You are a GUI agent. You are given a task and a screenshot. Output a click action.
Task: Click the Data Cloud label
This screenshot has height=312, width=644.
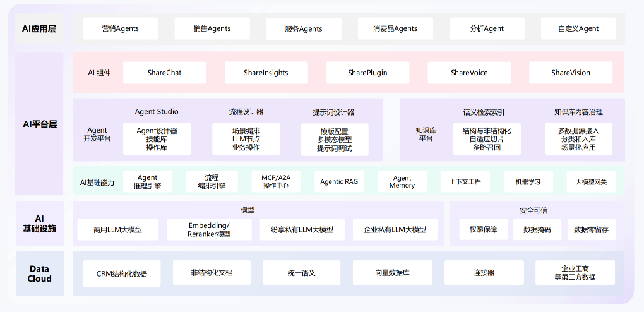click(x=39, y=273)
